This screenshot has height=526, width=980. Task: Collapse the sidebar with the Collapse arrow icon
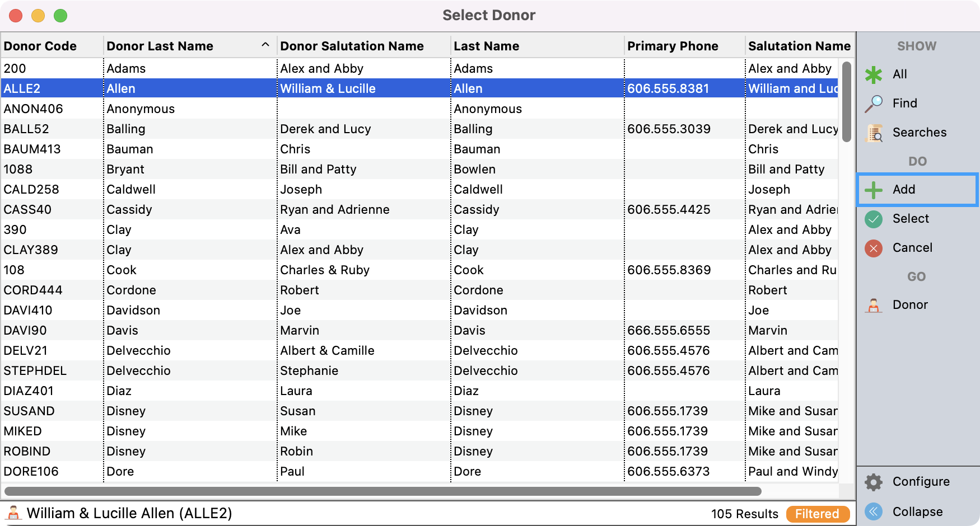(x=874, y=511)
